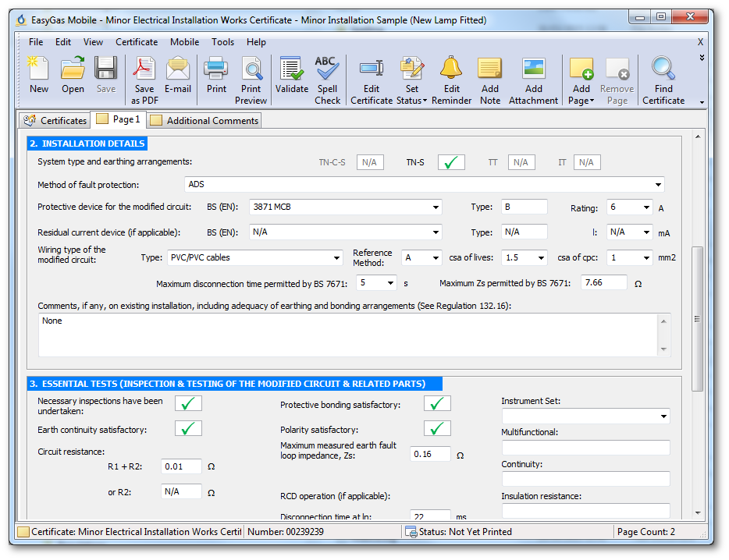Open the Certificate menu
This screenshot has height=560, width=729.
point(137,42)
